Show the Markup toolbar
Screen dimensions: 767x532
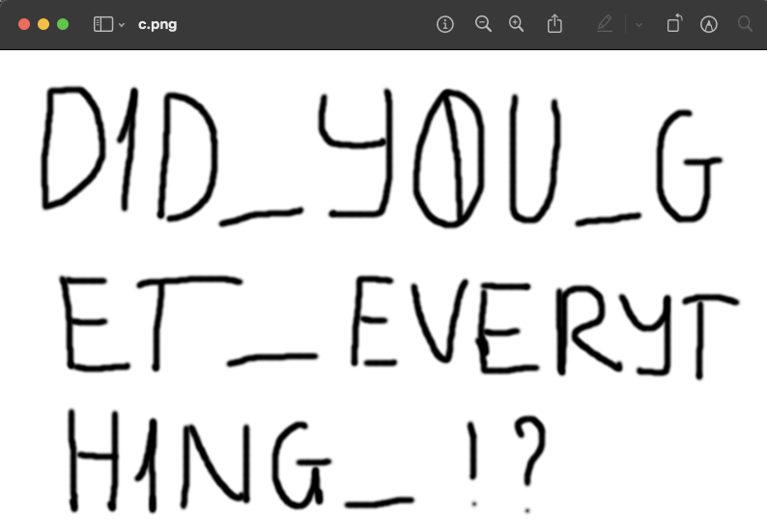click(x=709, y=24)
